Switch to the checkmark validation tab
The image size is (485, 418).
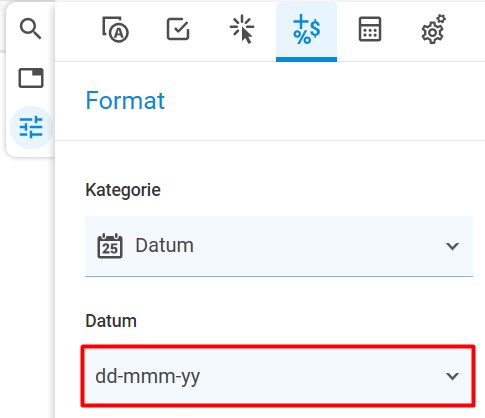178,29
